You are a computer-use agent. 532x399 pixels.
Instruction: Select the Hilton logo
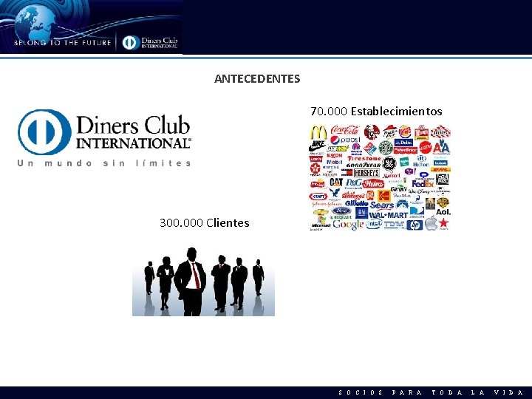[x=421, y=161]
